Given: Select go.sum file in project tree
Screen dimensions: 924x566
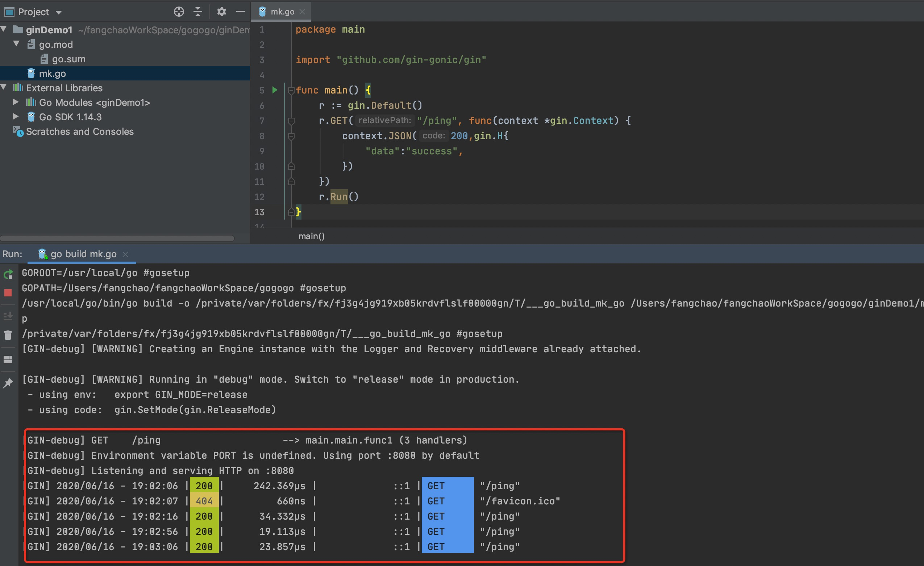Looking at the screenshot, I should click(68, 59).
